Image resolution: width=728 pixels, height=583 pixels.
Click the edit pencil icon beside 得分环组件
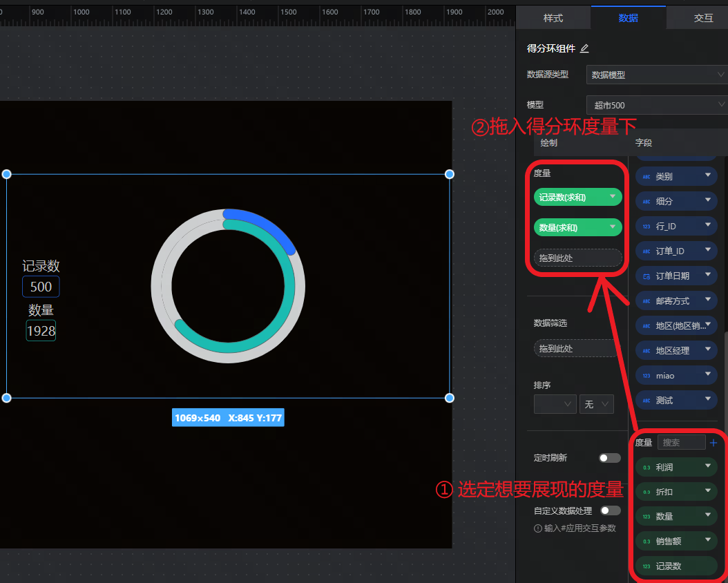(x=584, y=48)
